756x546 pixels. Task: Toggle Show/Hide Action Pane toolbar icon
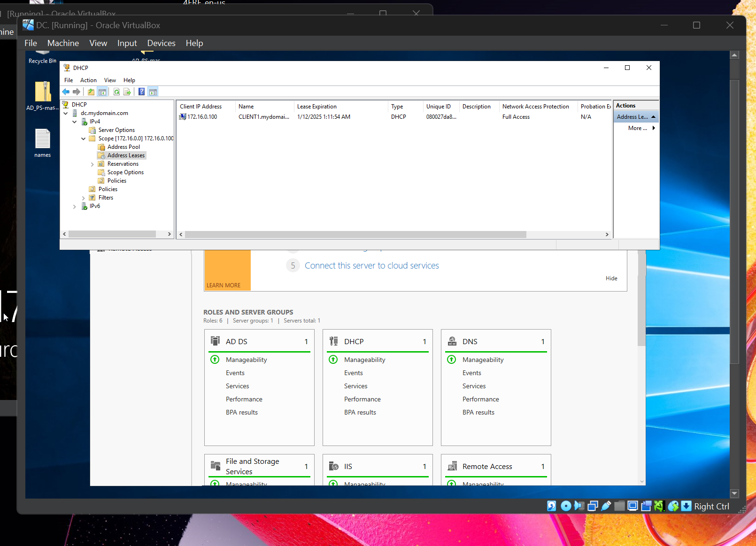tap(153, 92)
